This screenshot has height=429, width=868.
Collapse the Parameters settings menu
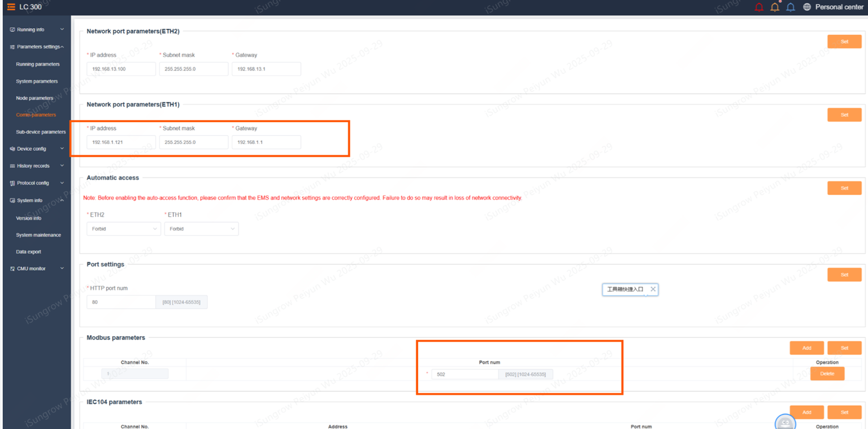37,47
